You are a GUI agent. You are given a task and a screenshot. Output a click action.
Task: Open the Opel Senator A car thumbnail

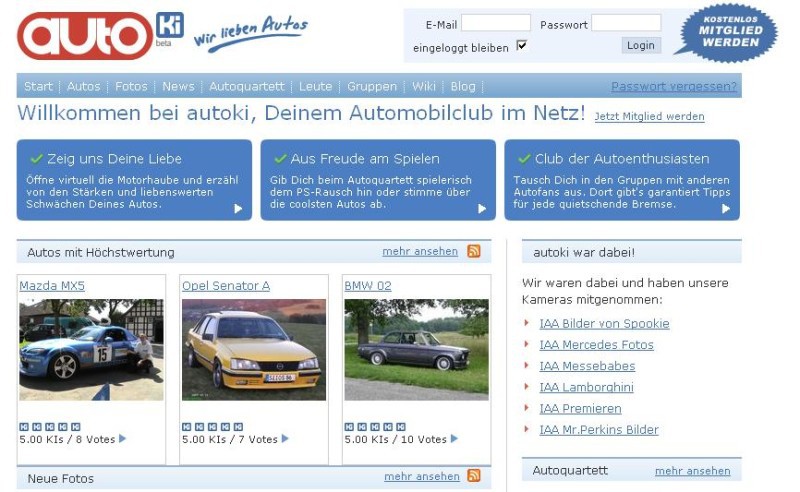point(254,350)
